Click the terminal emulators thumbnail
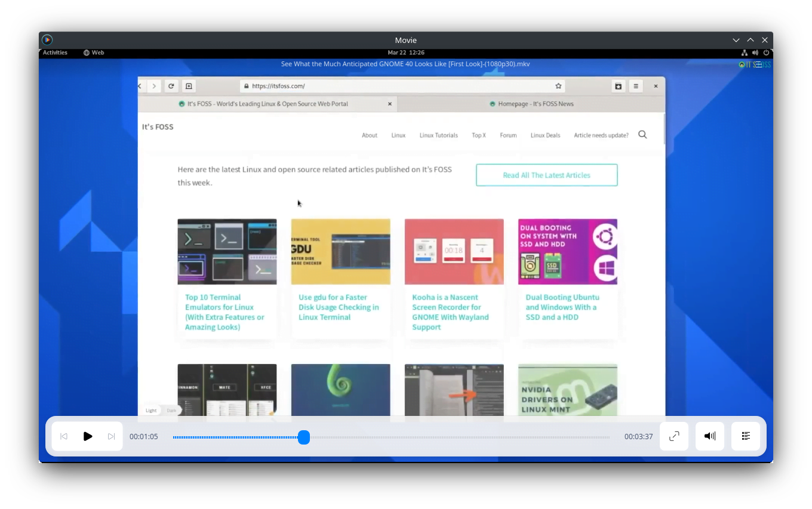Screen dimensions: 812x509 (227, 252)
